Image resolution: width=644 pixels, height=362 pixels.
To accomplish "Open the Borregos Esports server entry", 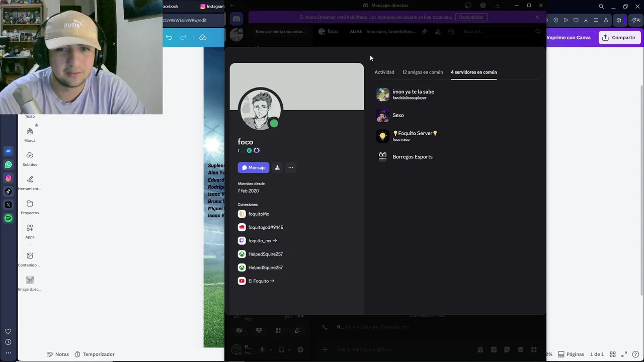I will pos(405,157).
